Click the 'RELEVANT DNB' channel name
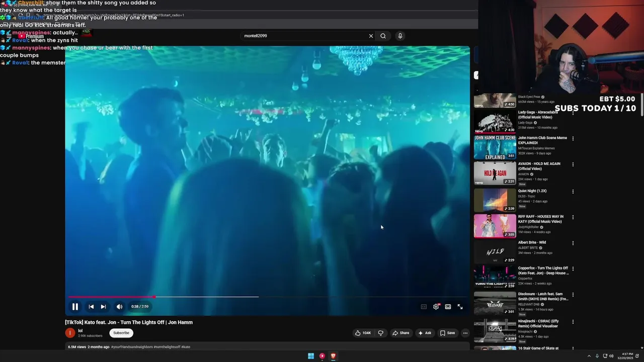The image size is (644, 362). pos(529,304)
